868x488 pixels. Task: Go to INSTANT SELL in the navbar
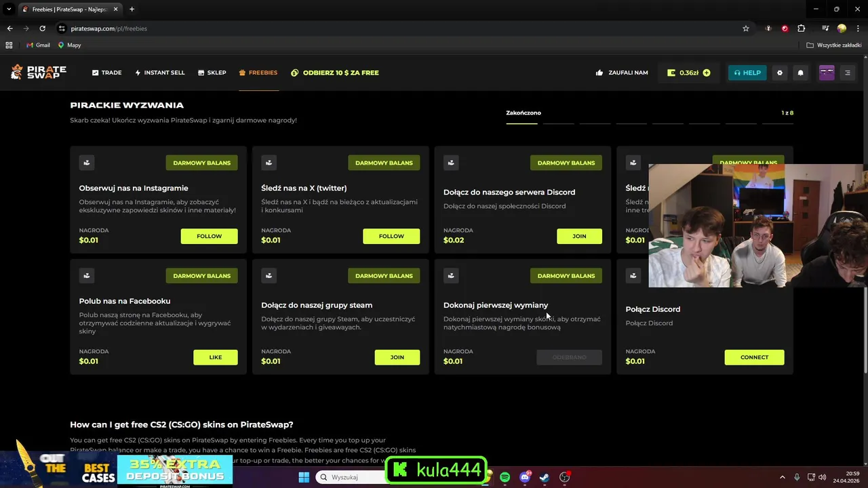point(159,73)
